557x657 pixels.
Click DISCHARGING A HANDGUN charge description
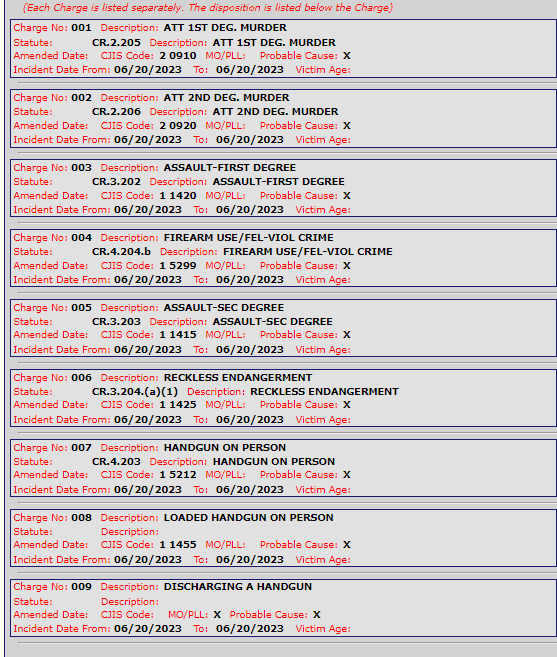(238, 587)
